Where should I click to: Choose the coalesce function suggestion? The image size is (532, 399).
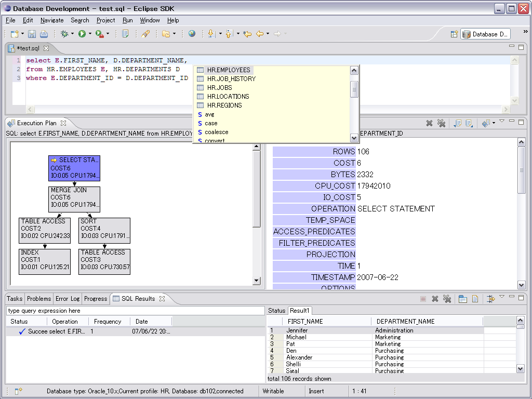(217, 132)
